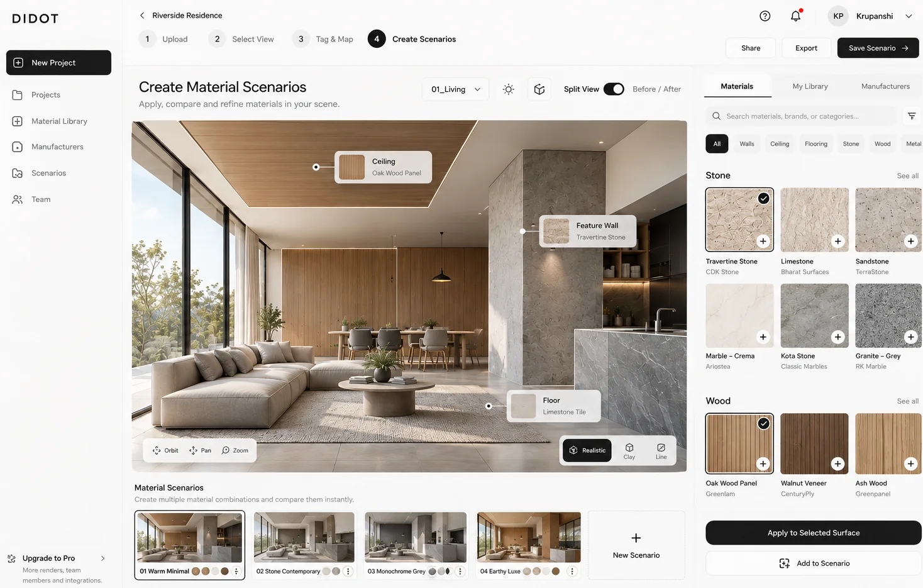
Task: Select the Walls filter chip
Action: point(747,144)
